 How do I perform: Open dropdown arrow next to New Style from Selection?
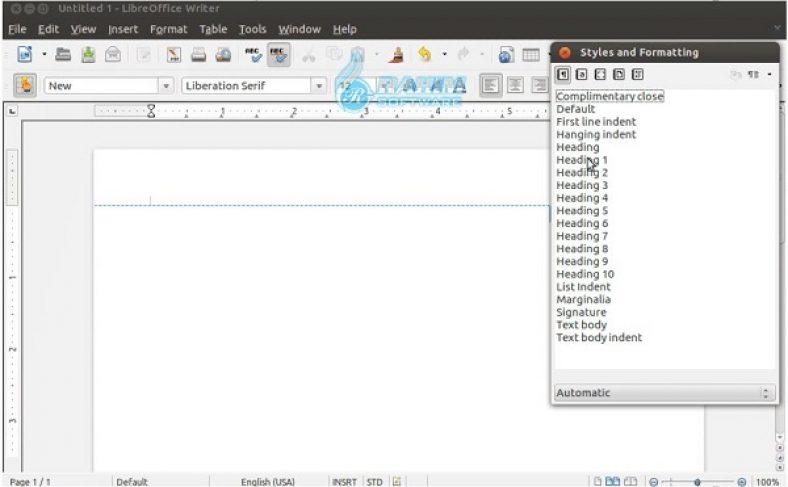click(x=769, y=74)
